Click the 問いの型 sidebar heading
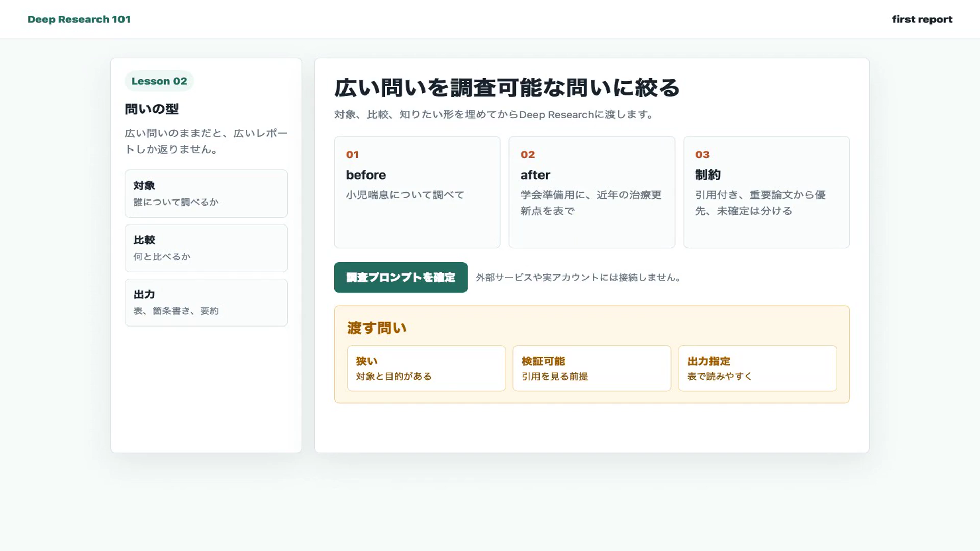This screenshot has width=980, height=551. 152,109
